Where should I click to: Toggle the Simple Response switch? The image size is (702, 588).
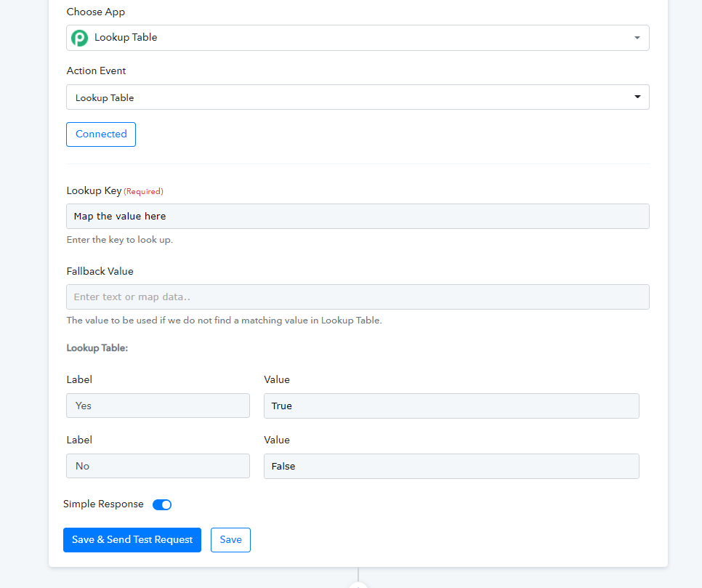tap(162, 504)
